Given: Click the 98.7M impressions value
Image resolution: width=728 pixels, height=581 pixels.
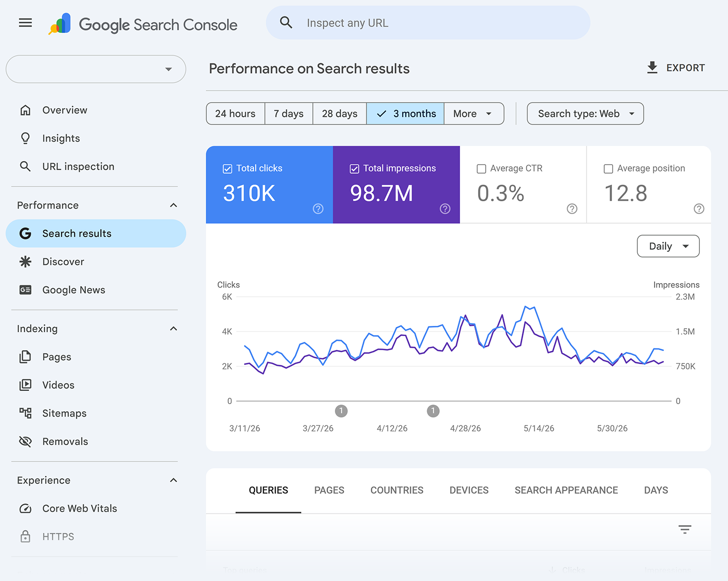Looking at the screenshot, I should coord(381,193).
